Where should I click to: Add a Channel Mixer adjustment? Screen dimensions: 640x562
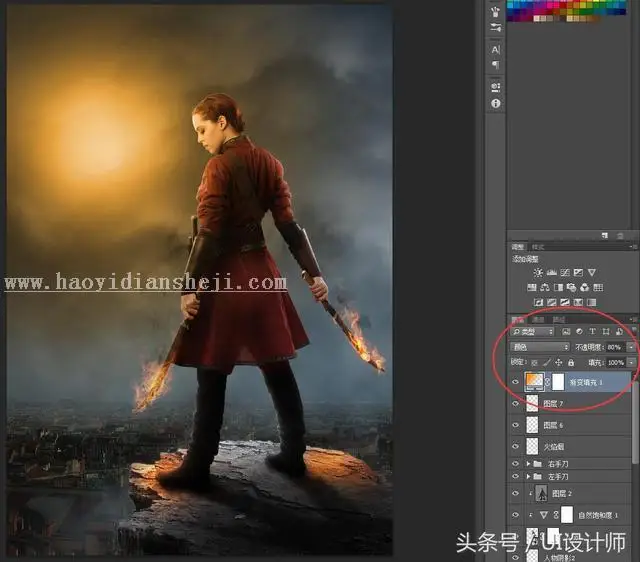coord(585,287)
